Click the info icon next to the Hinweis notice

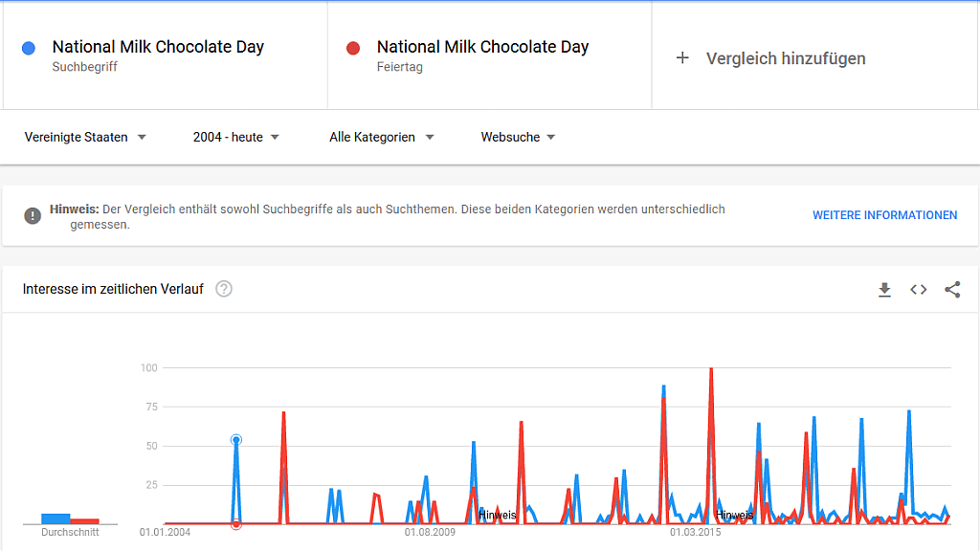click(33, 215)
